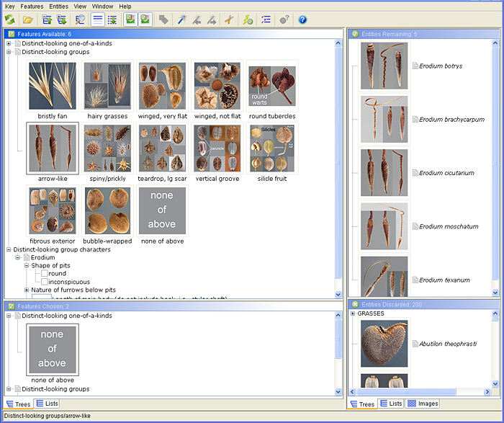Click the dotted list with green arrow icon
This screenshot has height=423, width=504.
click(112, 20)
